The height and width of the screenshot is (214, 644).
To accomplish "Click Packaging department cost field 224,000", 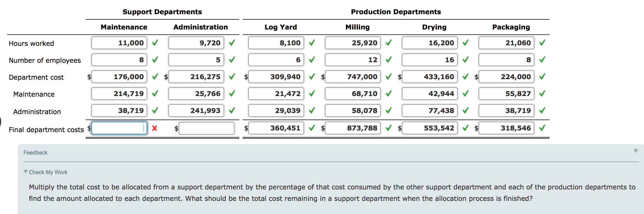I will pos(506,77).
